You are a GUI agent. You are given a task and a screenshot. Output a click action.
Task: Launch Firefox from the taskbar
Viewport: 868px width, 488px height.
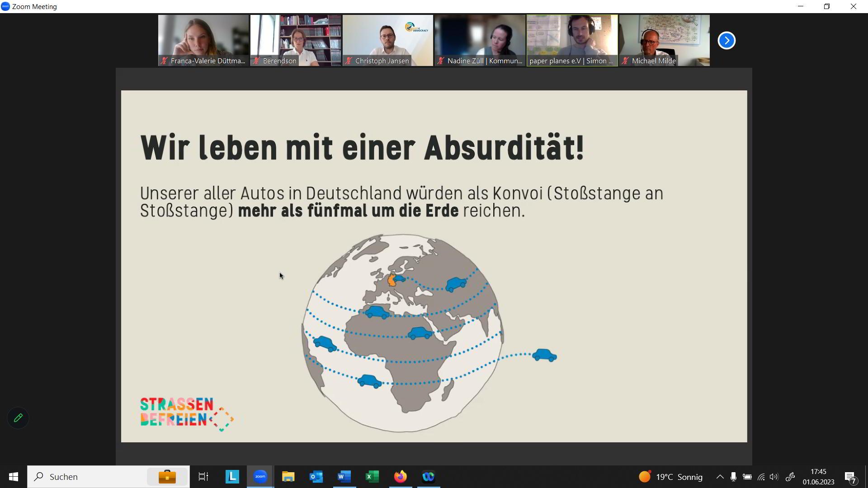(x=400, y=477)
